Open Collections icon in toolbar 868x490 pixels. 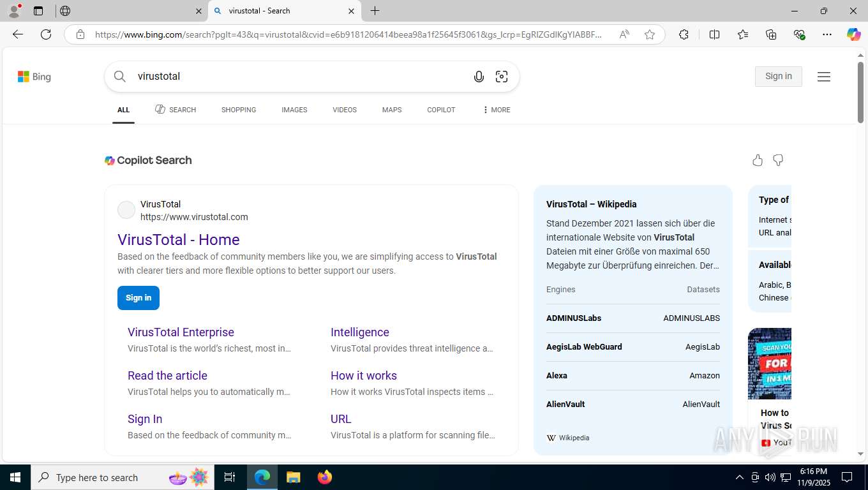771,34
